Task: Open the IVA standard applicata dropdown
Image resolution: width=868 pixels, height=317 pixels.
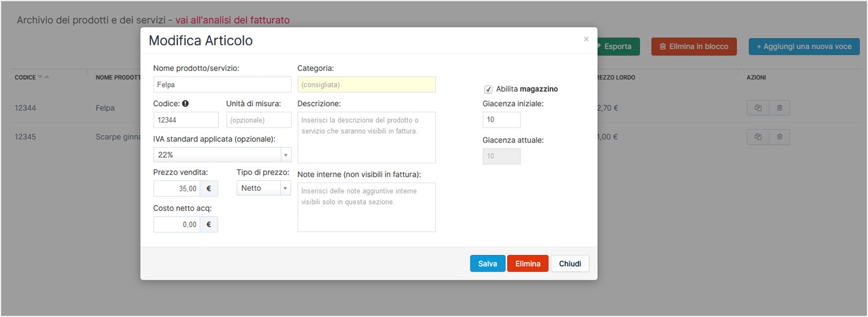Action: coord(222,155)
